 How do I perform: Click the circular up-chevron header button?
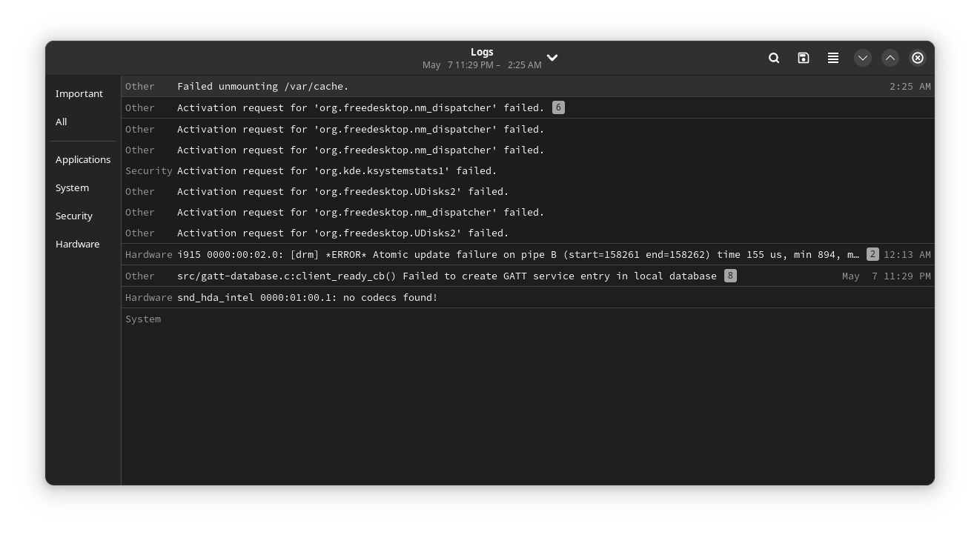890,58
